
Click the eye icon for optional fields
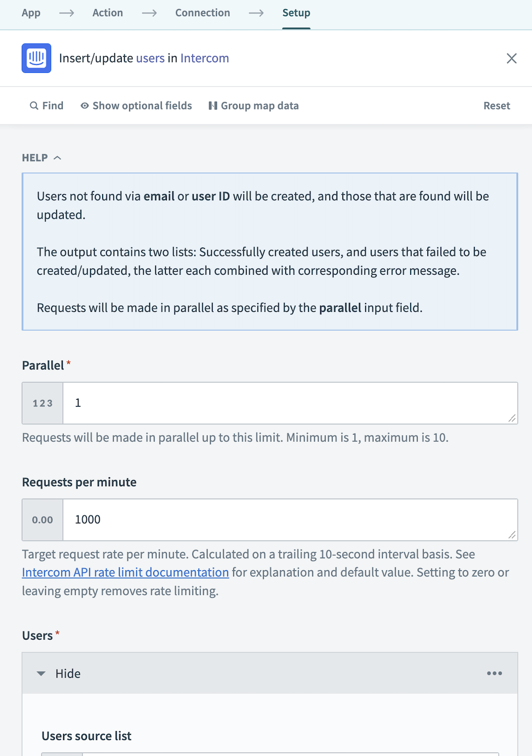click(x=85, y=105)
